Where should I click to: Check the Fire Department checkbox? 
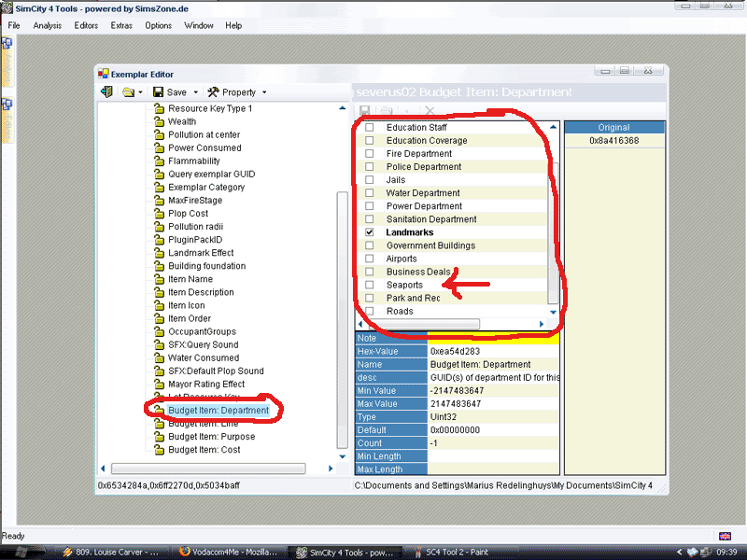[369, 154]
